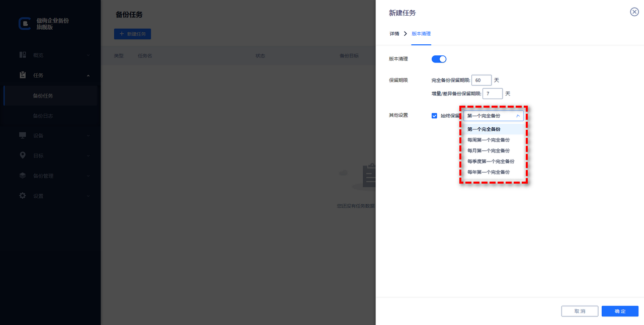Click the 目标 location pin icon
This screenshot has width=644, height=325.
[x=23, y=155]
